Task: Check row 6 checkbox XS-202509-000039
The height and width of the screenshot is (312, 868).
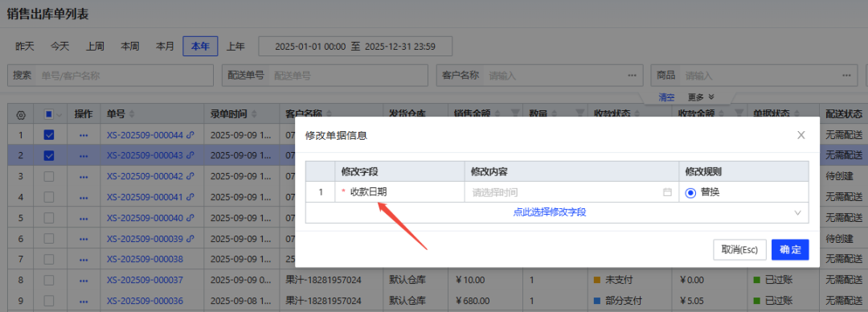Action: [x=49, y=238]
